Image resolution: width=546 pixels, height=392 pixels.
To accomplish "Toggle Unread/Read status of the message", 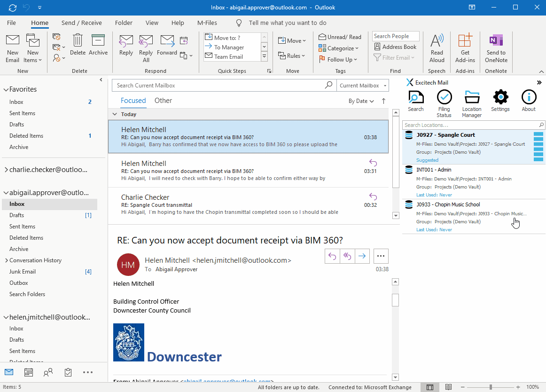I will click(340, 36).
